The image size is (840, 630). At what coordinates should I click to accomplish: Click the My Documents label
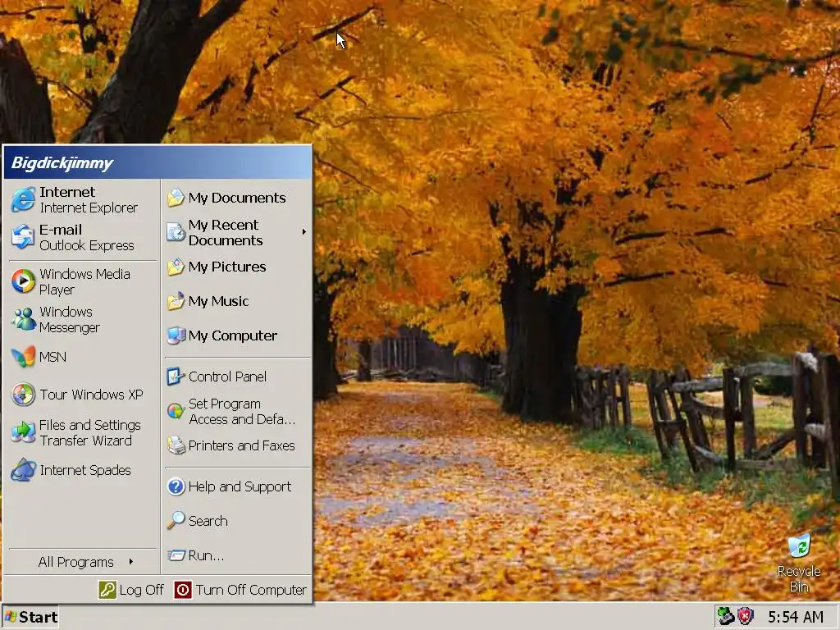tap(237, 198)
